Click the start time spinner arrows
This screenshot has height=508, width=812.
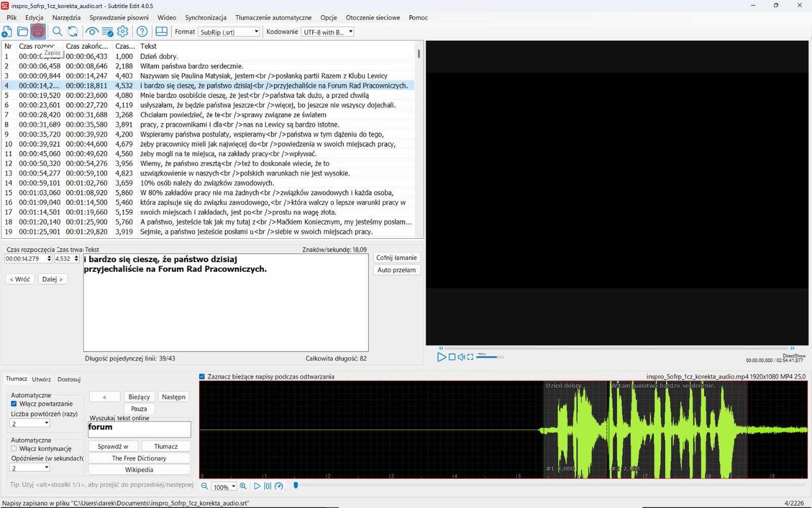49,259
